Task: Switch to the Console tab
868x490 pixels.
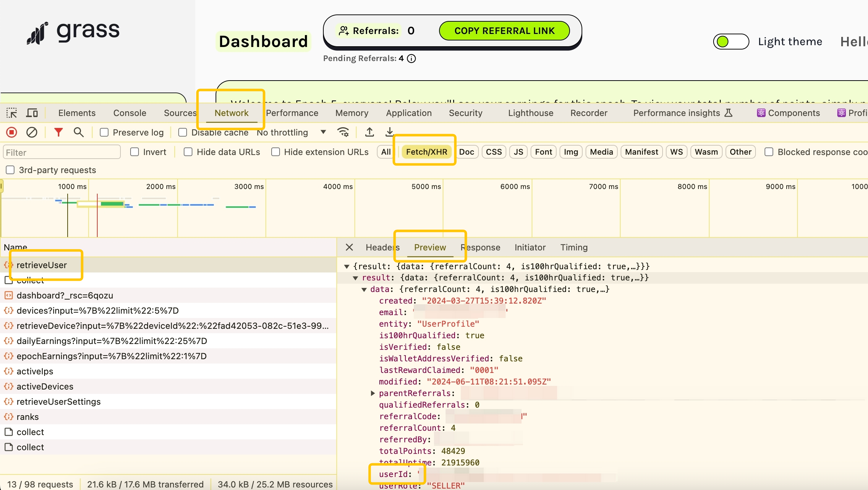Action: [x=129, y=113]
